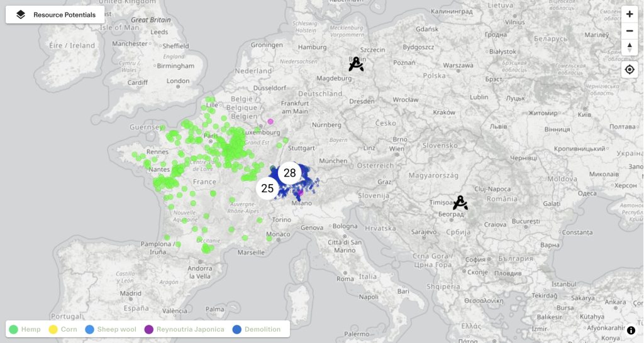This screenshot has width=644, height=343.
Task: Click the Istanbul city label
Action: [x=564, y=284]
